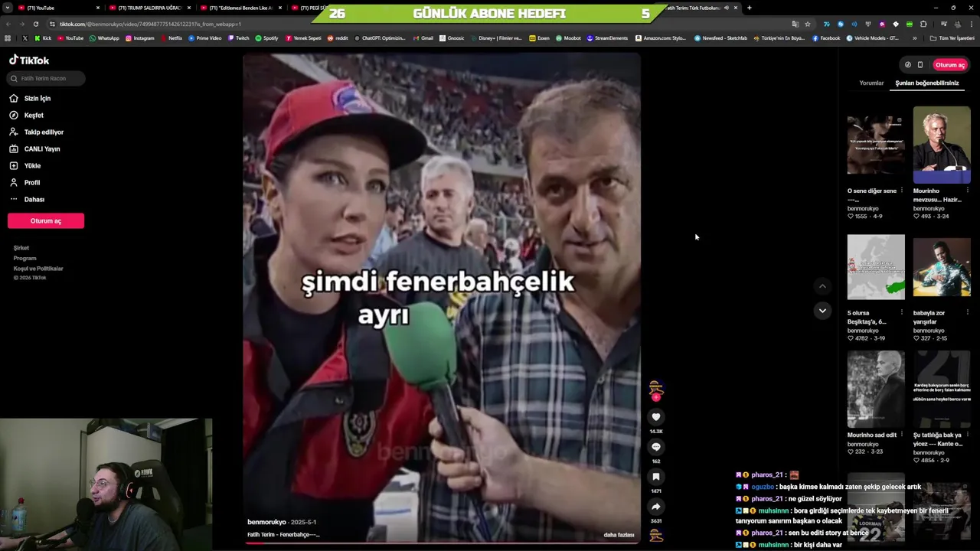This screenshot has width=980, height=551.
Task: Expand the Dahası menu
Action: coord(27,199)
